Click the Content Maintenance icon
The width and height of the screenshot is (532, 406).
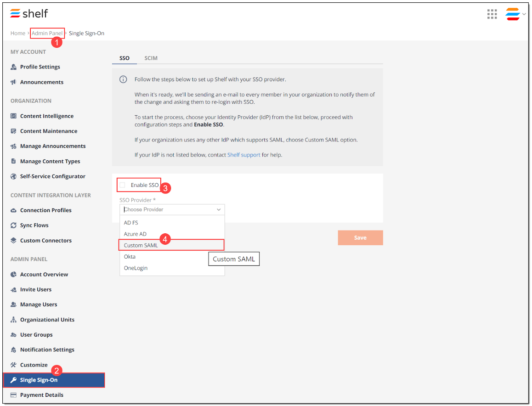click(x=14, y=131)
